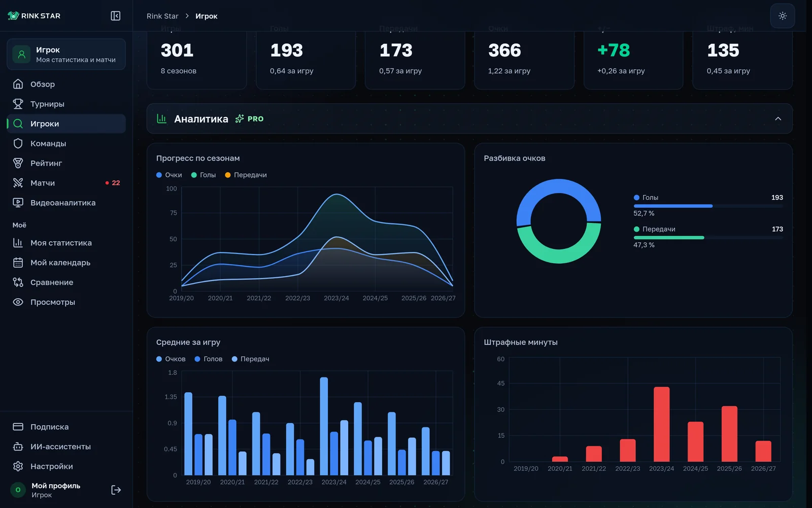Collapse the Аналитика section chevron

[x=778, y=119]
